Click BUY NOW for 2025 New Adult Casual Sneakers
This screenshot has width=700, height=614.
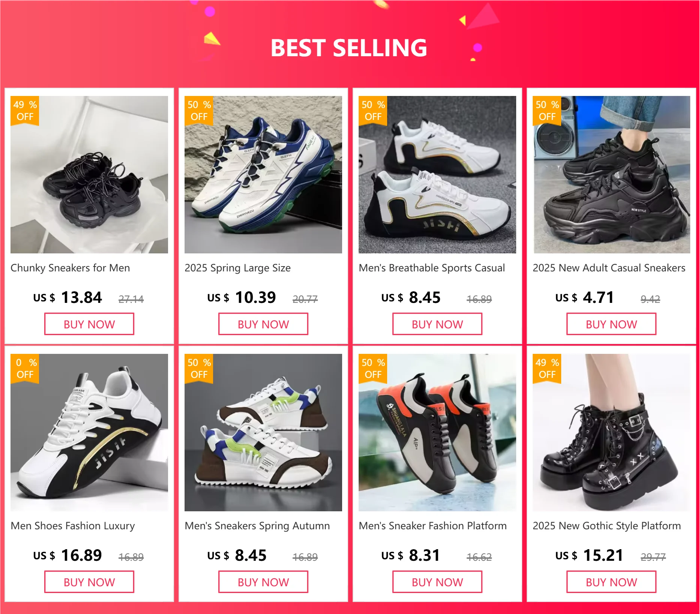coord(611,324)
